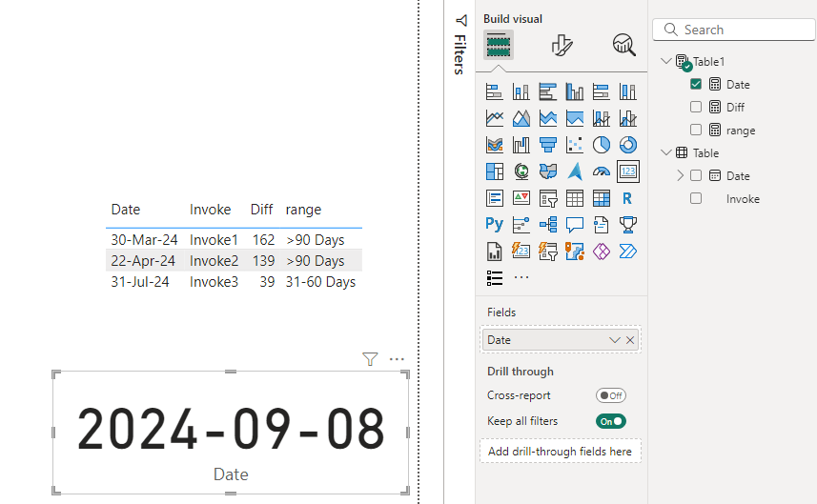Sort table by the Date column header
Viewport: 817px width, 504px height.
point(126,210)
